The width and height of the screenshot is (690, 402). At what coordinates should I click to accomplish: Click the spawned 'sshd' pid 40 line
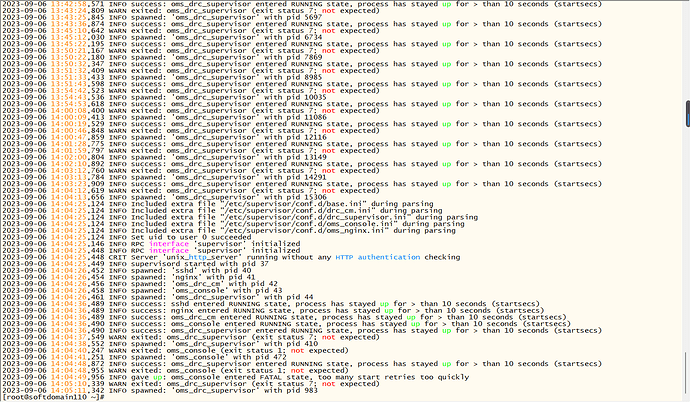127,270
